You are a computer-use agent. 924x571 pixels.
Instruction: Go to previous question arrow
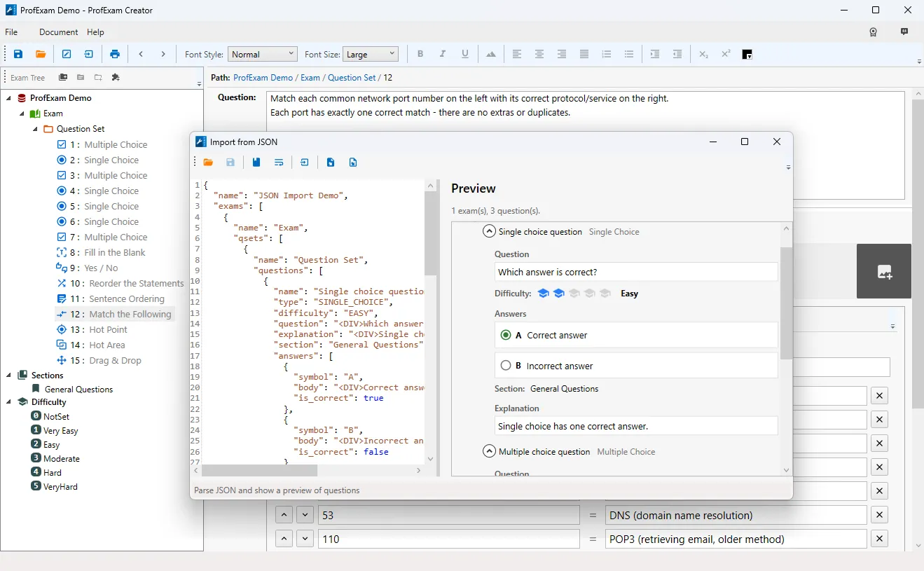pos(141,54)
